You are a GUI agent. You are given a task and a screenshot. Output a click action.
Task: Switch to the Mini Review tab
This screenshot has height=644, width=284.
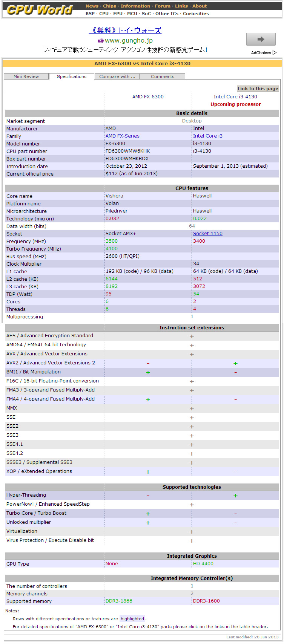pyautogui.click(x=26, y=76)
